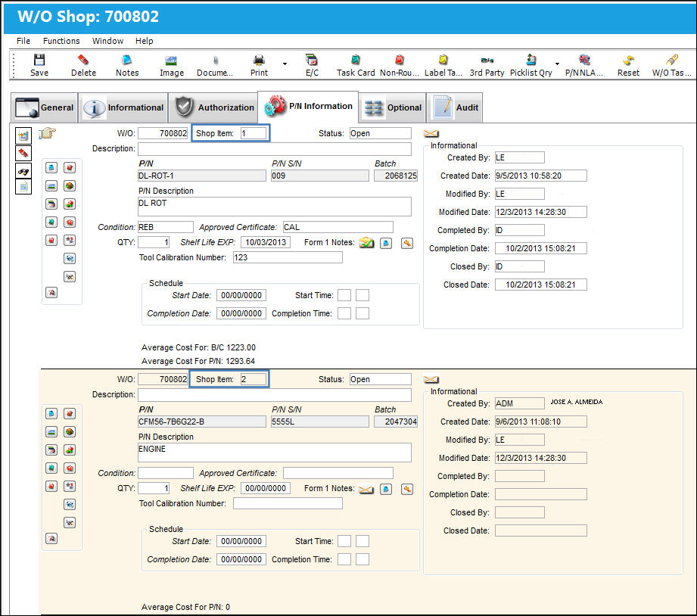Click the pointing hand icon beside W/O 700802
Viewport: 697px width, 616px height.
click(47, 133)
